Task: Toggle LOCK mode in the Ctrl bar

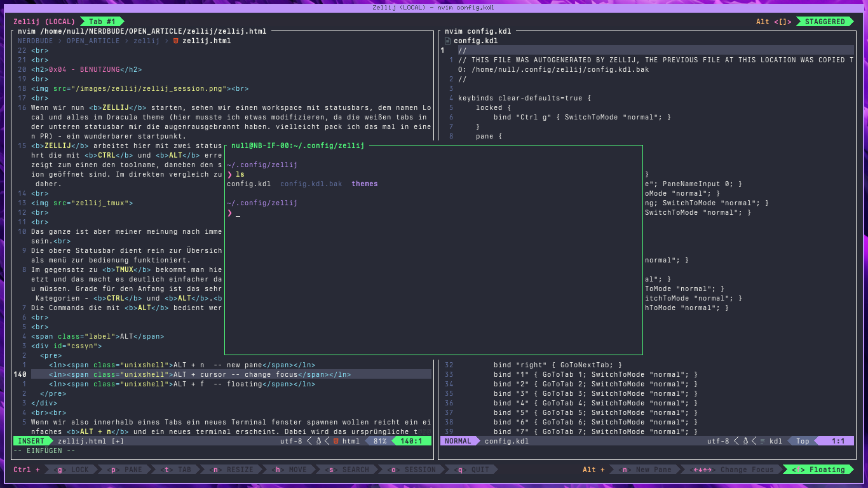Action: (71, 470)
